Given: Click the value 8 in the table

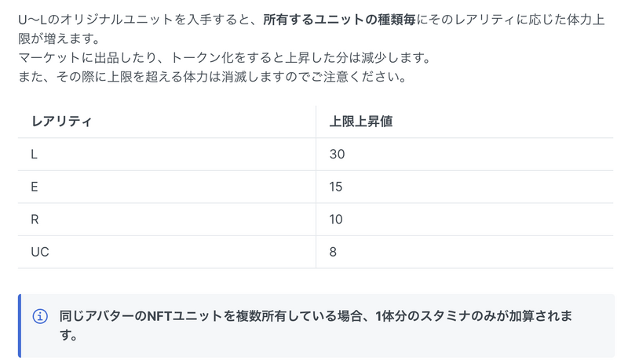Looking at the screenshot, I should (334, 252).
